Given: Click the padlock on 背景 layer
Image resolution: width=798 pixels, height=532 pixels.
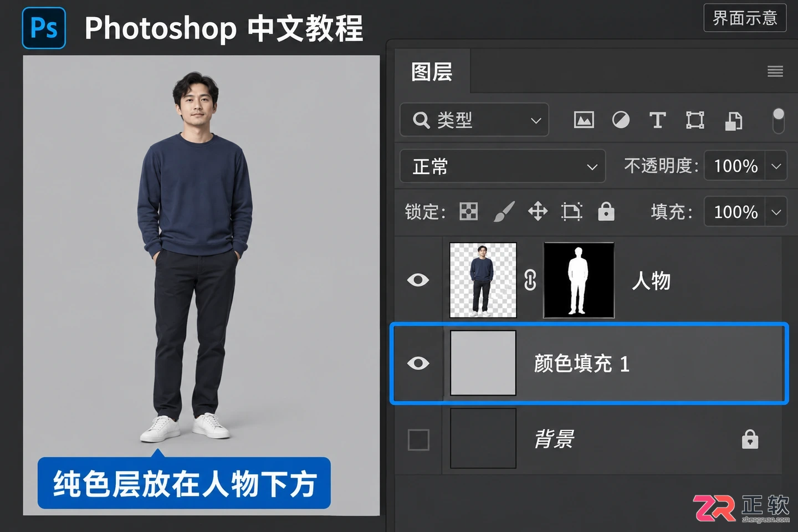Looking at the screenshot, I should [x=750, y=439].
